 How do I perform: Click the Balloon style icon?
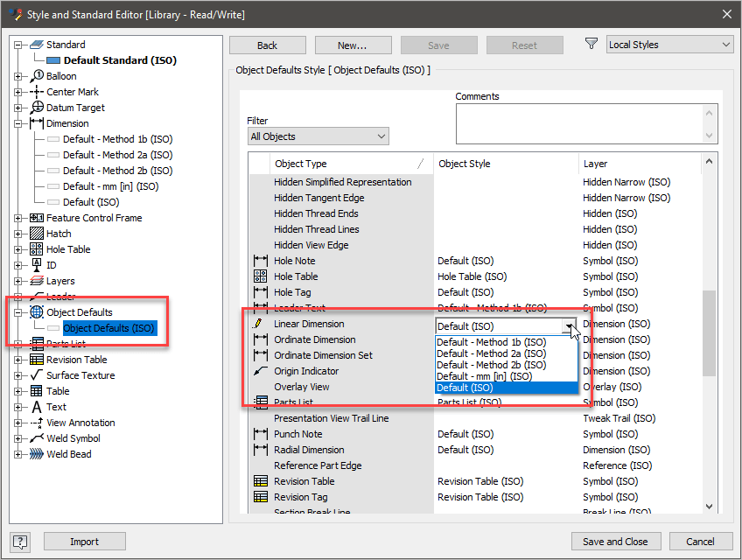[38, 76]
